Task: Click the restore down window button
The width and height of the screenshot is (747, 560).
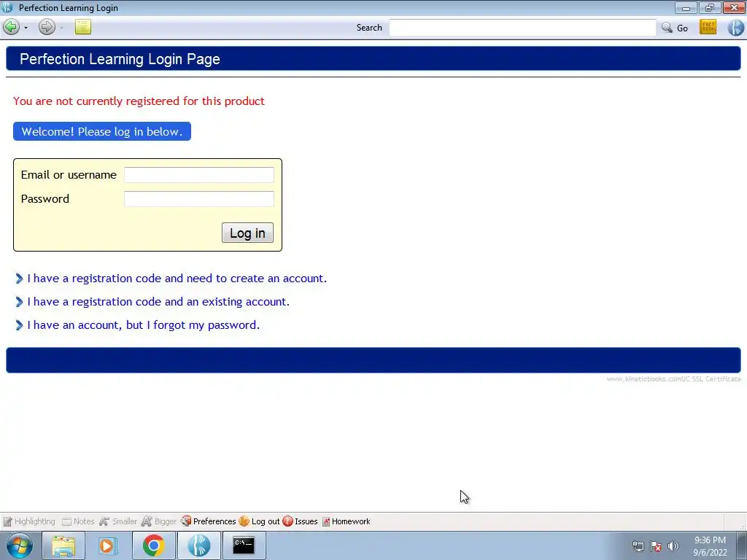Action: click(x=710, y=7)
